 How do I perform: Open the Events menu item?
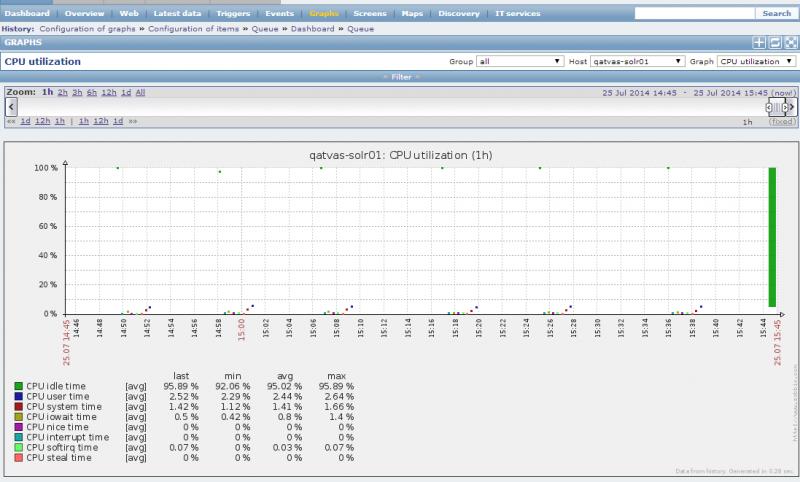[279, 13]
